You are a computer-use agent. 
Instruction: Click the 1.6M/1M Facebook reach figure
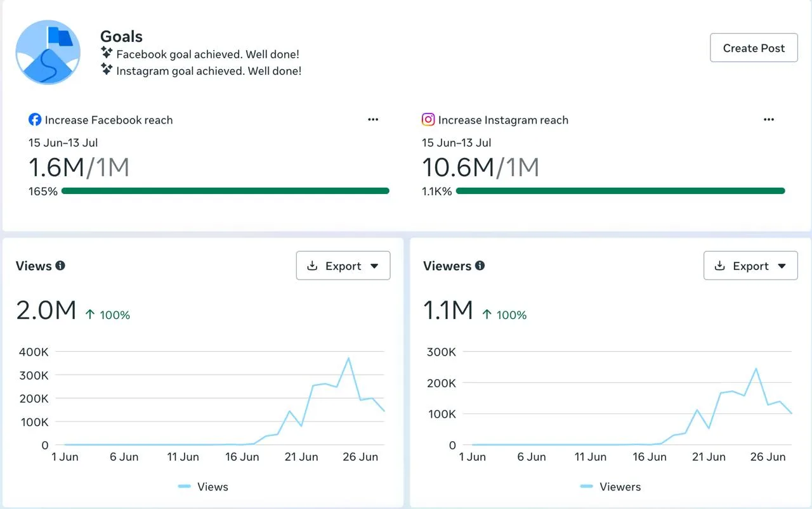click(79, 167)
